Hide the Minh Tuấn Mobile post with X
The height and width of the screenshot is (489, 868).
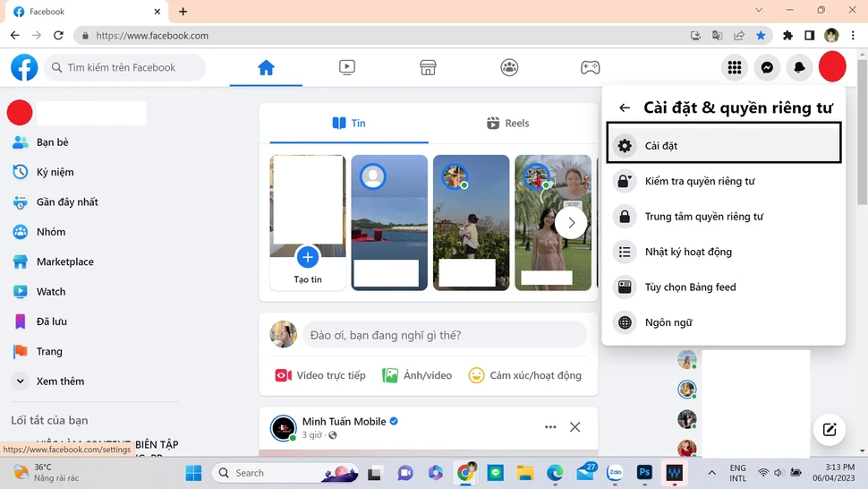(x=575, y=427)
